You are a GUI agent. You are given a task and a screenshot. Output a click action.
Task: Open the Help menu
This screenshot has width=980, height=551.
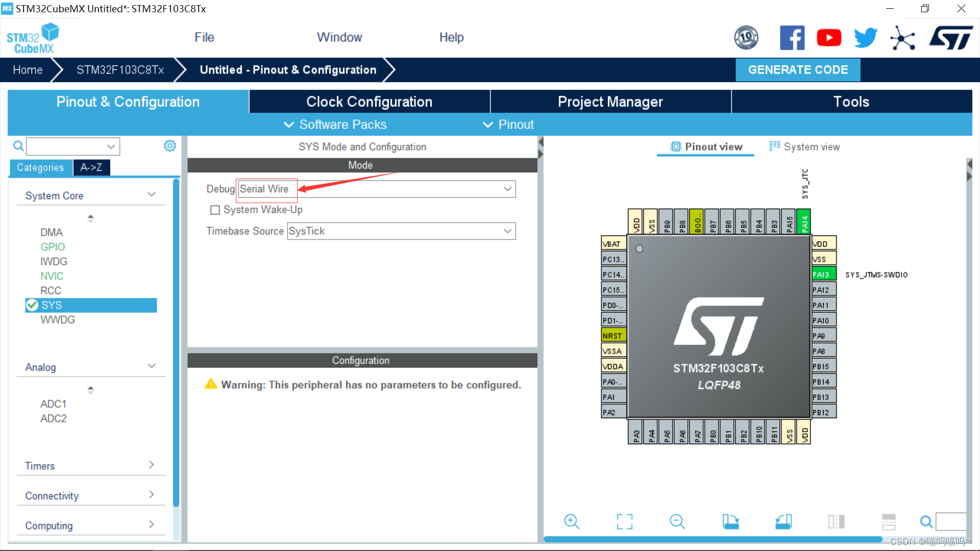(x=451, y=37)
